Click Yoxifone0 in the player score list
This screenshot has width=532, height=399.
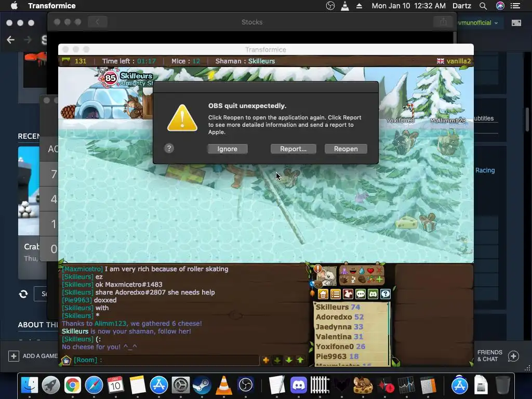pos(335,347)
